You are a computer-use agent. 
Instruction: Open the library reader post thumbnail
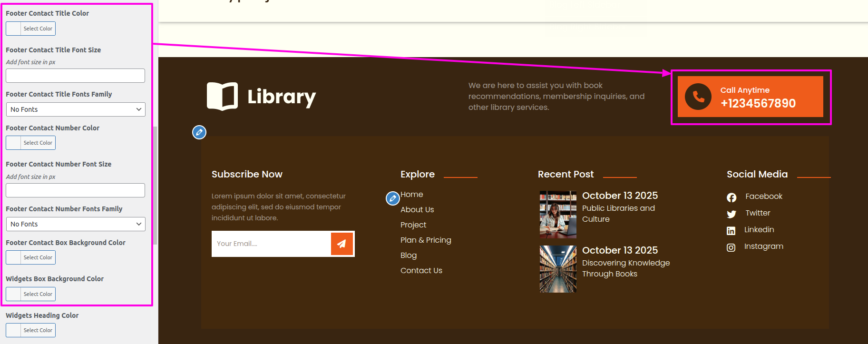pyautogui.click(x=558, y=215)
